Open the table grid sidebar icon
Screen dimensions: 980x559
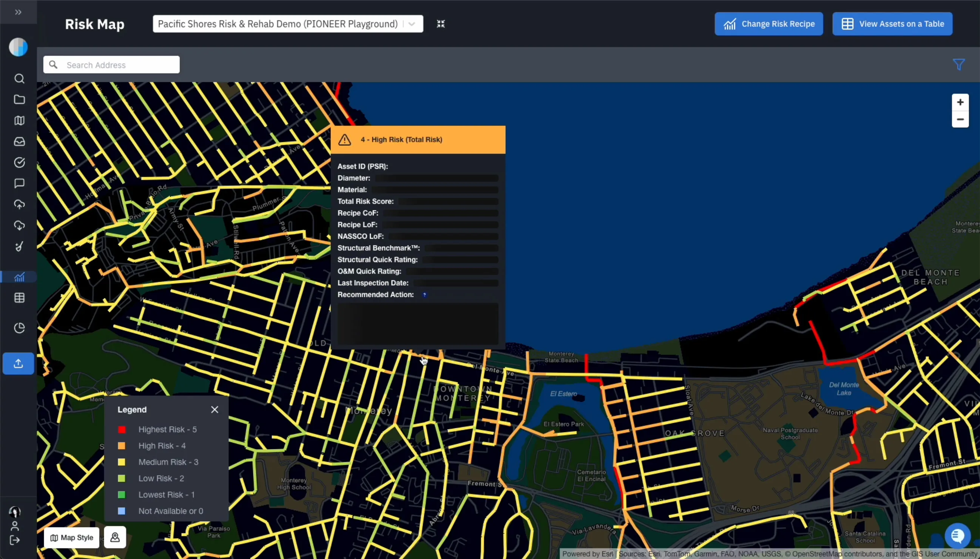tap(19, 298)
